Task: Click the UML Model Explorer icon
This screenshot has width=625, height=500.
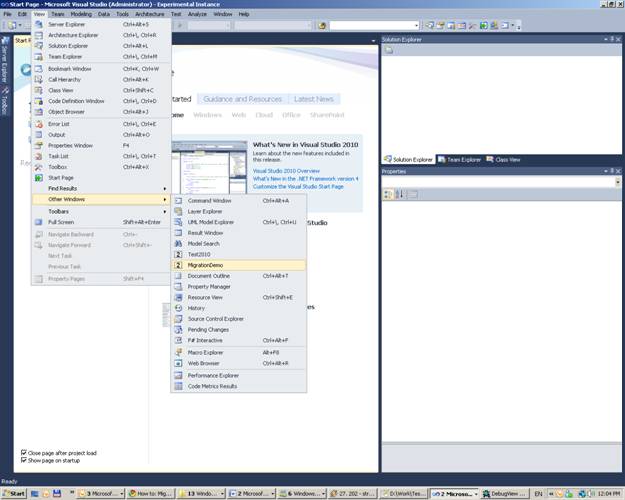Action: pos(179,222)
